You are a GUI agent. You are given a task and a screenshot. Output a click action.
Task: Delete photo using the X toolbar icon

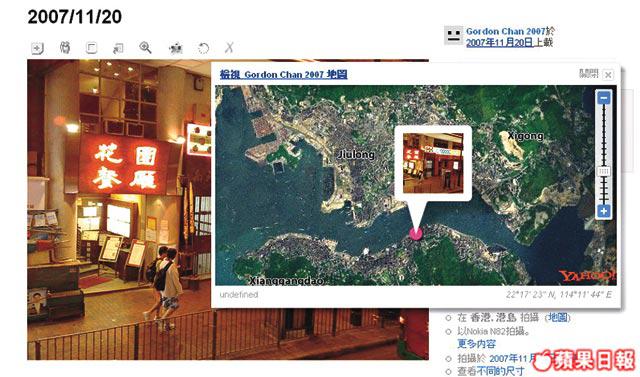(229, 48)
